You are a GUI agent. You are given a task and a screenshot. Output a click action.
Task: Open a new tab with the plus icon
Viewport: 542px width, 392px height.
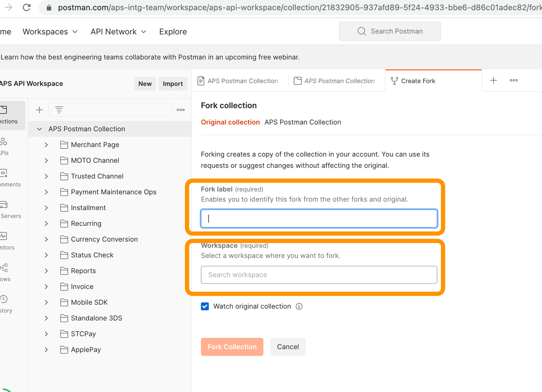tap(493, 81)
